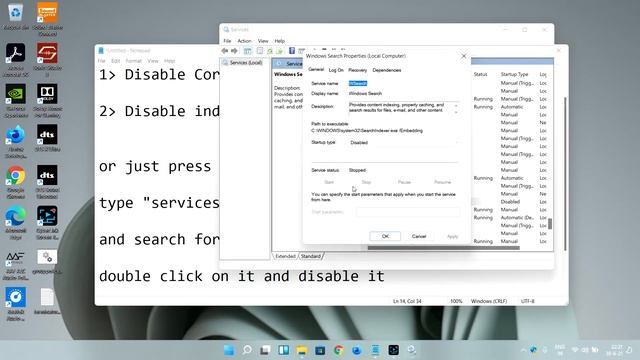Click OK in Windows Search Properties
Image resolution: width=640 pixels, height=360 pixels.
point(385,236)
